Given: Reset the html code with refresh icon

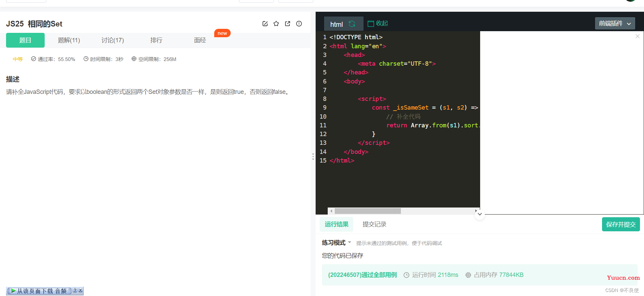Looking at the screenshot, I should pyautogui.click(x=352, y=24).
